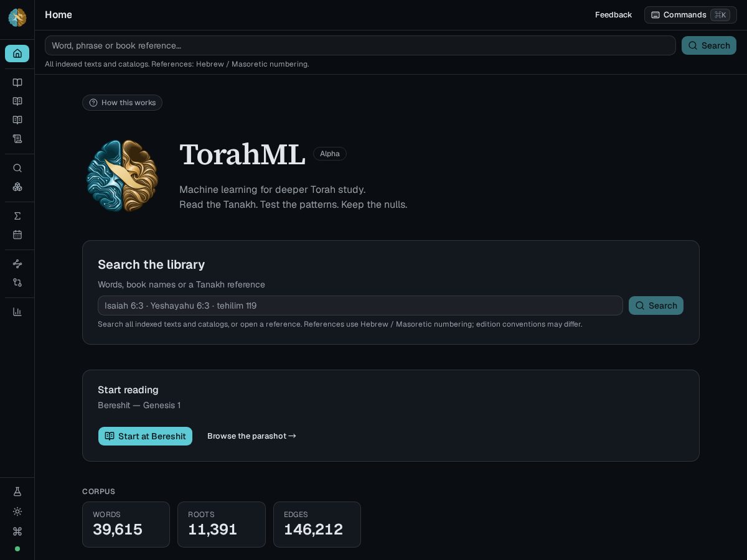Click the large TorahML brain artwork

[122, 175]
